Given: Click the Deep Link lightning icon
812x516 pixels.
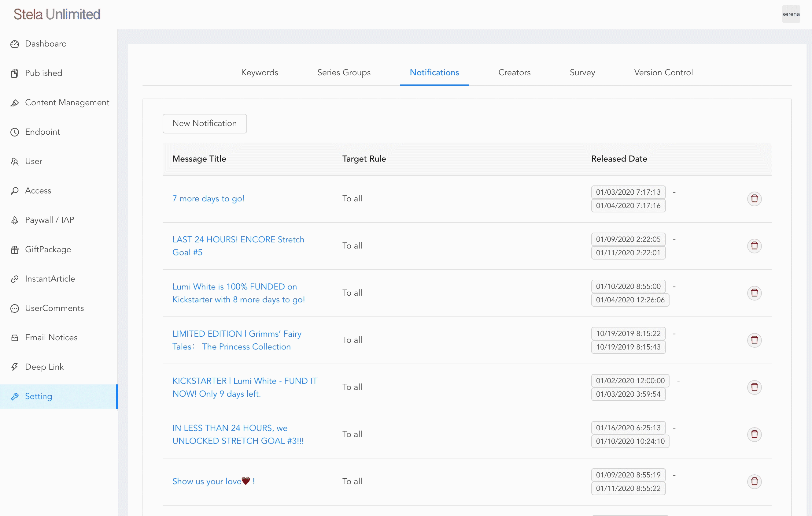Looking at the screenshot, I should [x=14, y=367].
